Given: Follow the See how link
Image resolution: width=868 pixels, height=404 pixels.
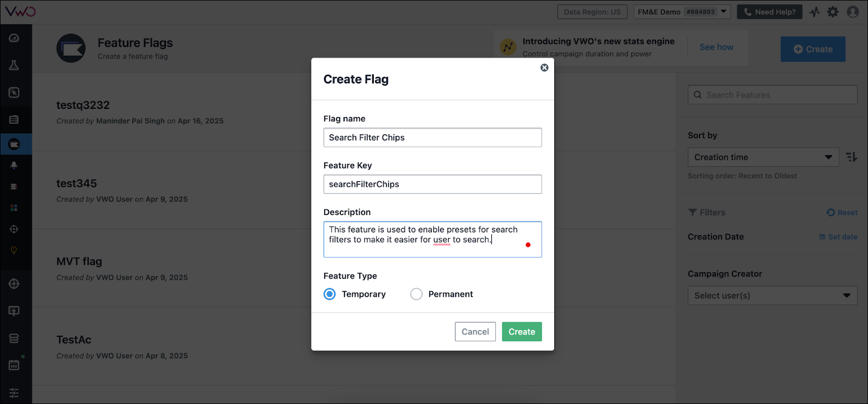Looking at the screenshot, I should (716, 47).
